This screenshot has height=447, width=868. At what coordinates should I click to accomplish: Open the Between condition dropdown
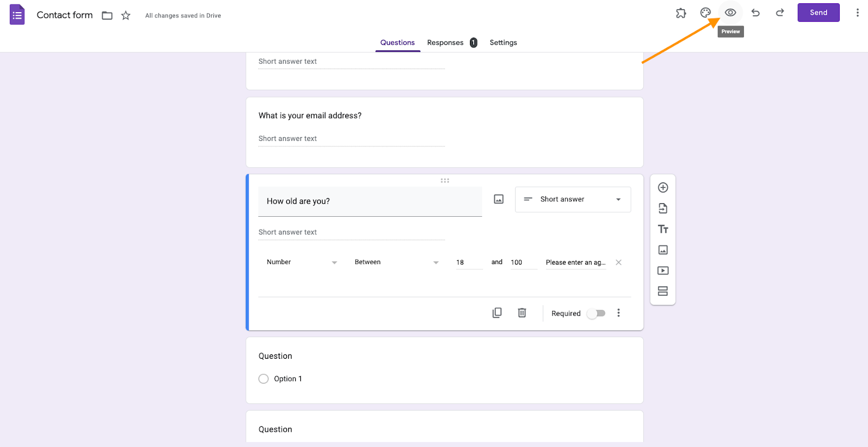click(x=396, y=262)
